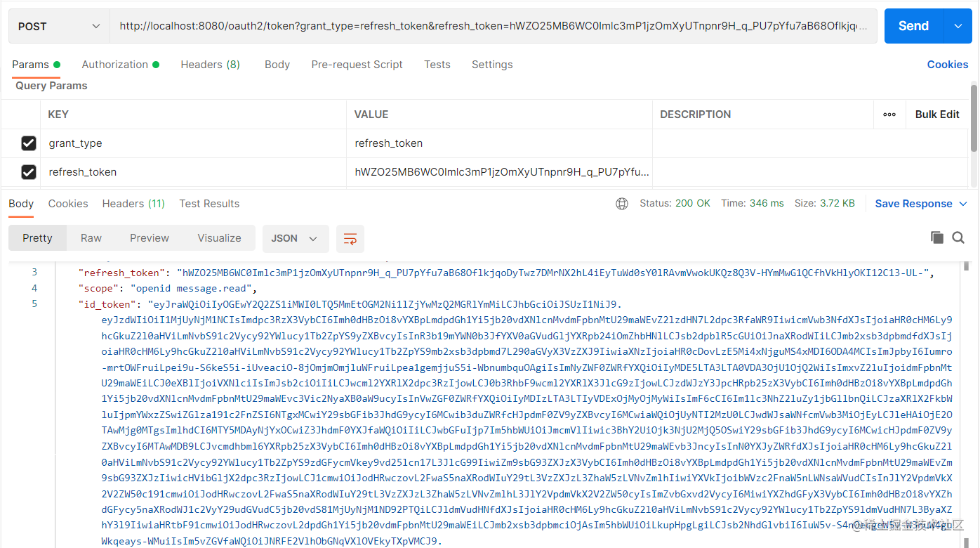Switch to Preview response view

pyautogui.click(x=150, y=238)
